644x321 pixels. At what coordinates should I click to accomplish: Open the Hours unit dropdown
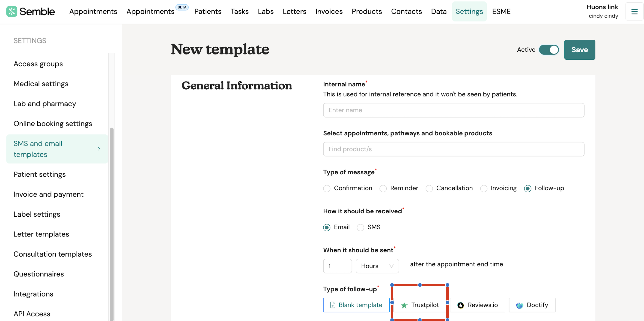(377, 266)
